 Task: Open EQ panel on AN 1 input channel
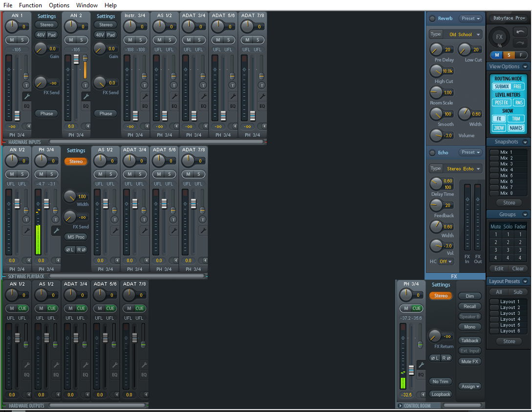tap(27, 106)
